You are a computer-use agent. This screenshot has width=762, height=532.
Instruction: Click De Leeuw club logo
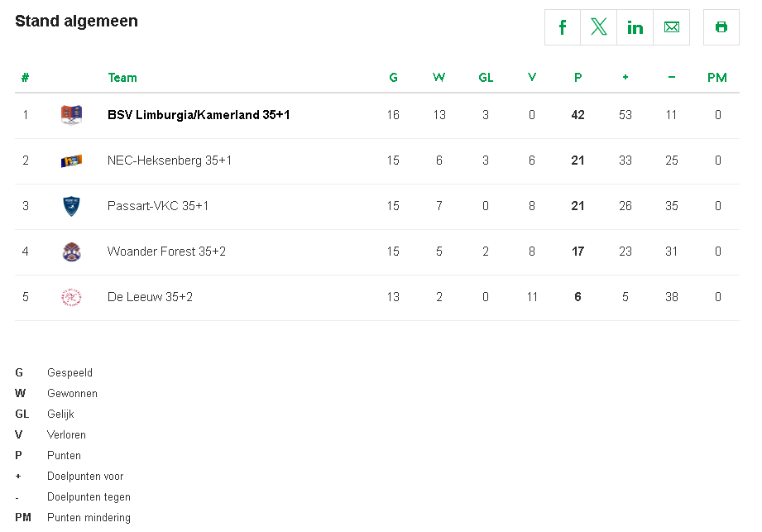coord(71,297)
